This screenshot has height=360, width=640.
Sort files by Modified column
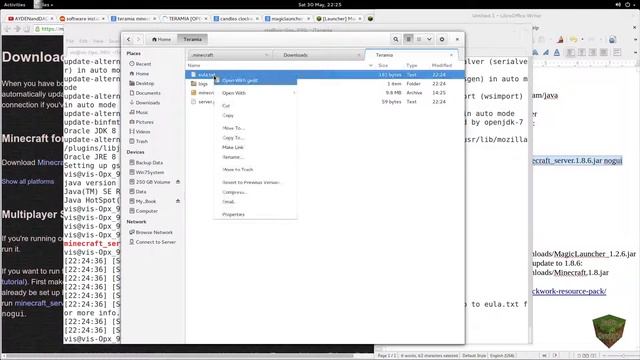coord(442,65)
